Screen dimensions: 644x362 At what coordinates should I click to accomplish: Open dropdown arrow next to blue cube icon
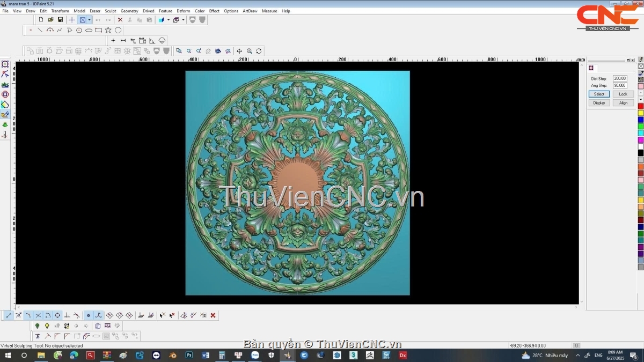tap(168, 20)
